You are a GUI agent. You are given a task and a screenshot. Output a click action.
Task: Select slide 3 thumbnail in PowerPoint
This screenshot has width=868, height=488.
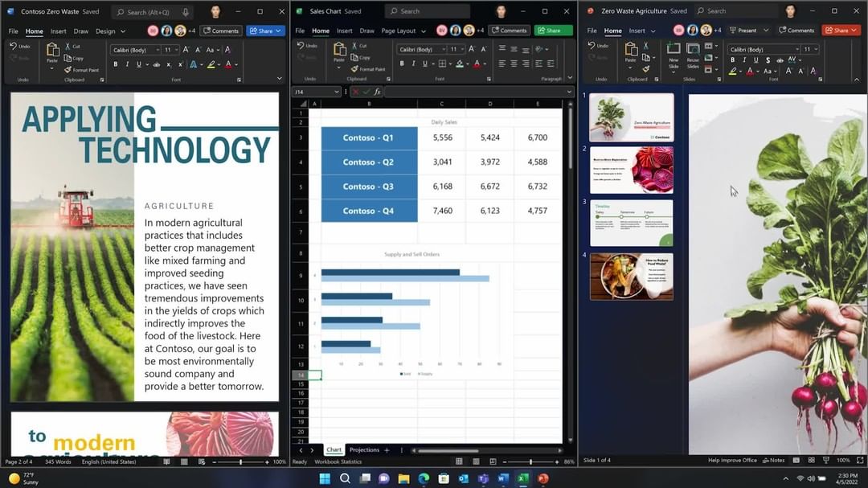click(632, 223)
